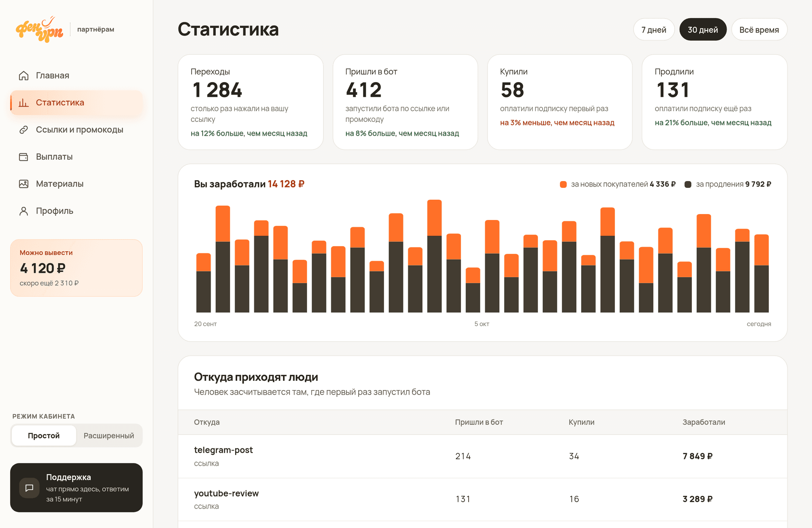Click the home icon next to Главная

pyautogui.click(x=24, y=76)
